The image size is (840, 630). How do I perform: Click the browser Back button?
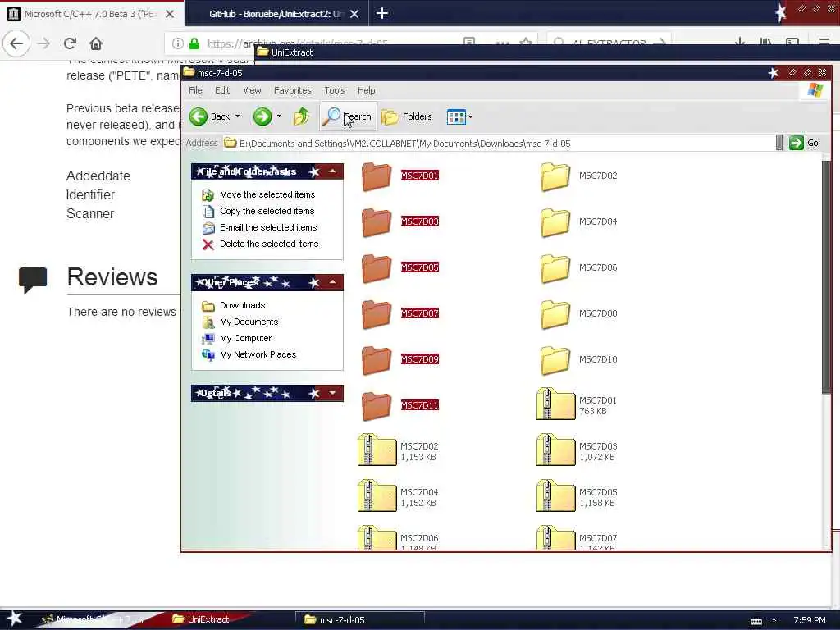pyautogui.click(x=16, y=43)
